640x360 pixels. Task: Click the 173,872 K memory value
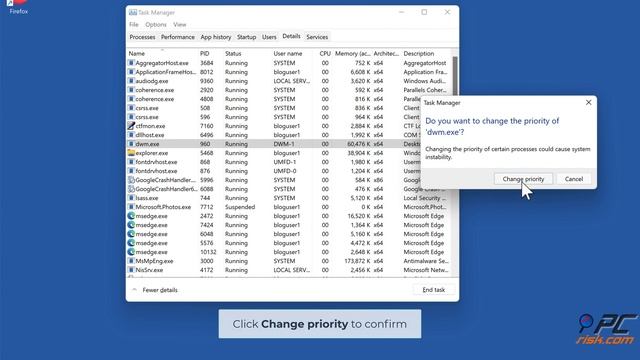click(356, 261)
